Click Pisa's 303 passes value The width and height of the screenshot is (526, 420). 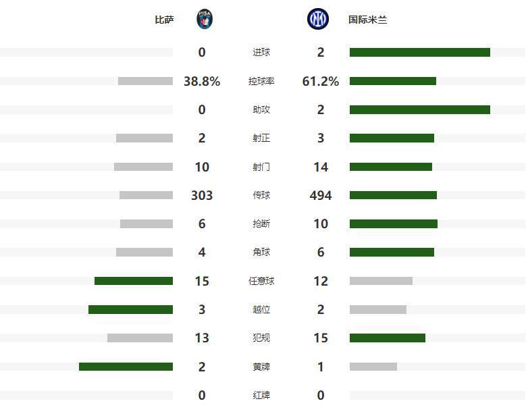(x=202, y=195)
